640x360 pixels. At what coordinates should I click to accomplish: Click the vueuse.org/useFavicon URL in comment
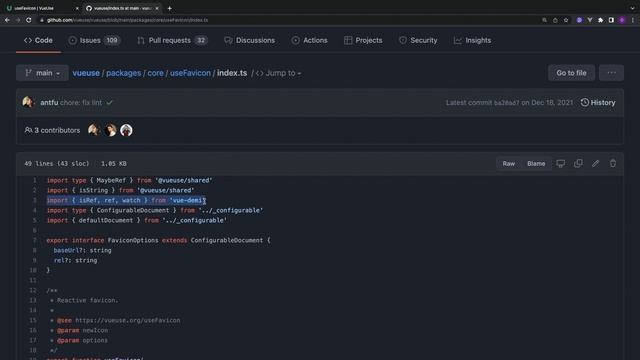point(128,320)
